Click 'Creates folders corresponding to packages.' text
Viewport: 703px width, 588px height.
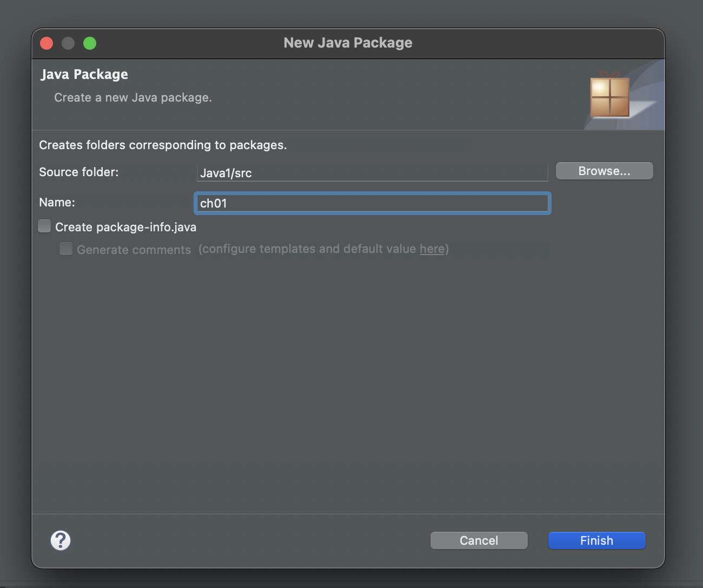coord(163,145)
